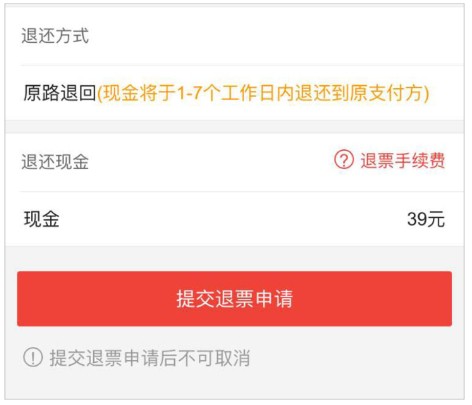This screenshot has width=472, height=405.
Task: Tap the exclamation info icon
Action: 33,357
